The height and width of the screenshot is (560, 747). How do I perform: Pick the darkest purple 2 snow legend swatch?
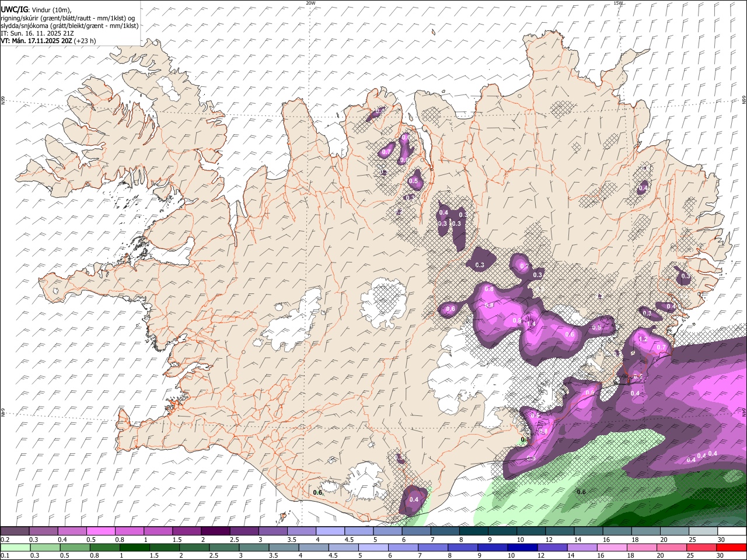click(x=215, y=531)
